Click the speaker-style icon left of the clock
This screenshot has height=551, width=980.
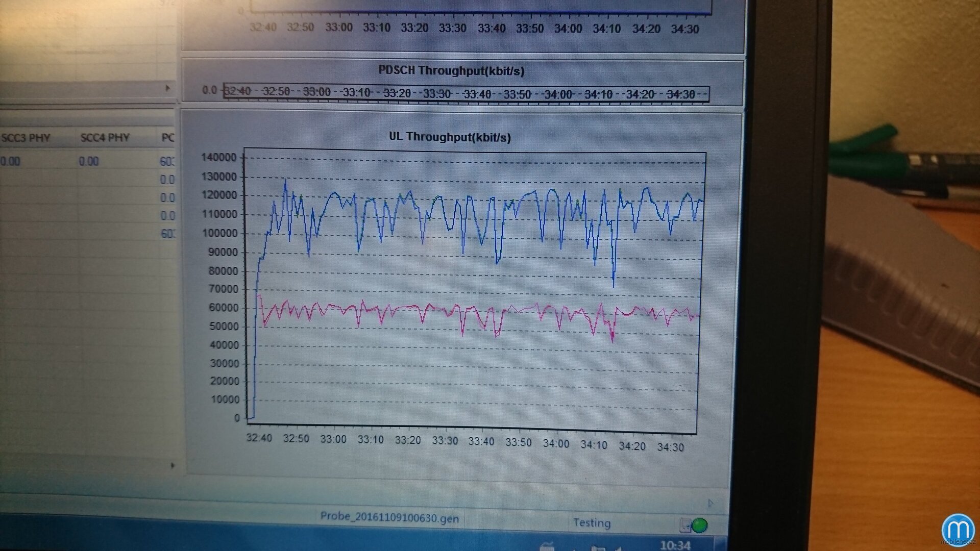(x=619, y=547)
